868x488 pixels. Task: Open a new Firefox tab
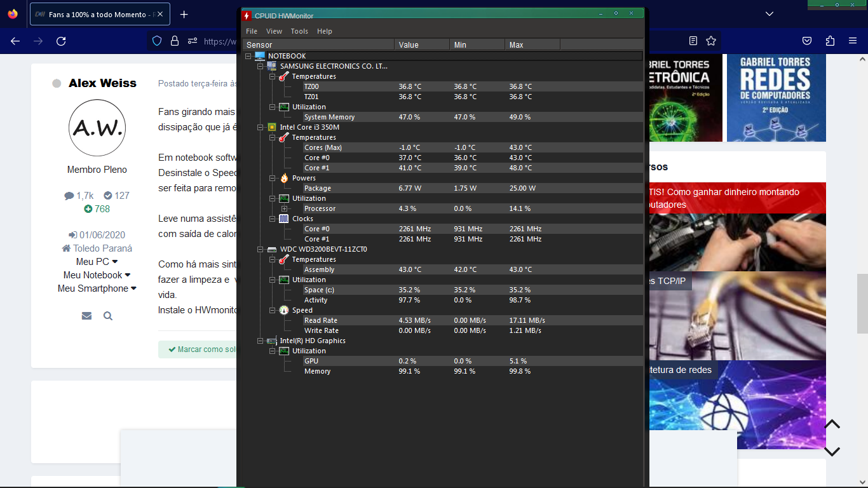tap(184, 14)
